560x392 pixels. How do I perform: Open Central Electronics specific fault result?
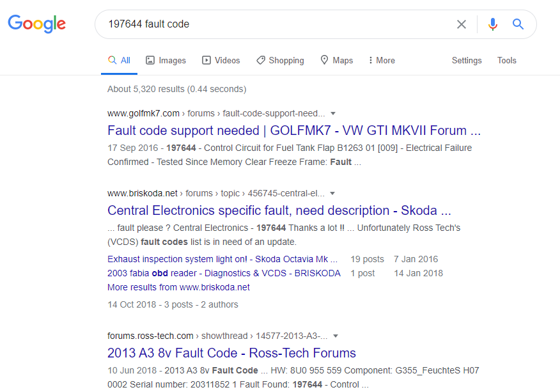[x=279, y=210]
